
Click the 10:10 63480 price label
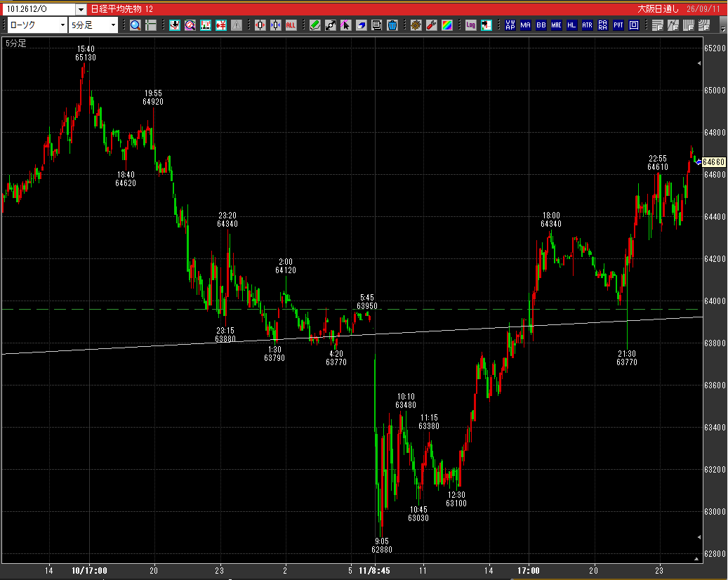click(x=406, y=401)
